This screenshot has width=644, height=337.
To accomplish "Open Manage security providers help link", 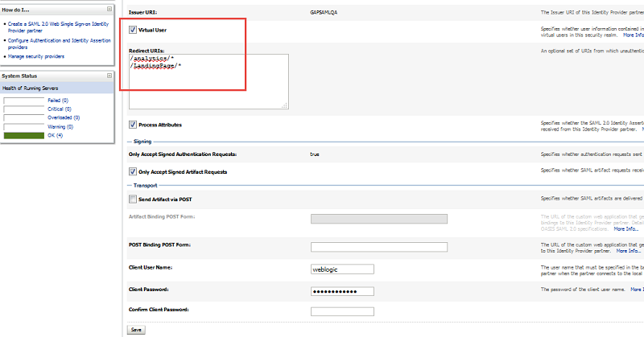I will [35, 56].
